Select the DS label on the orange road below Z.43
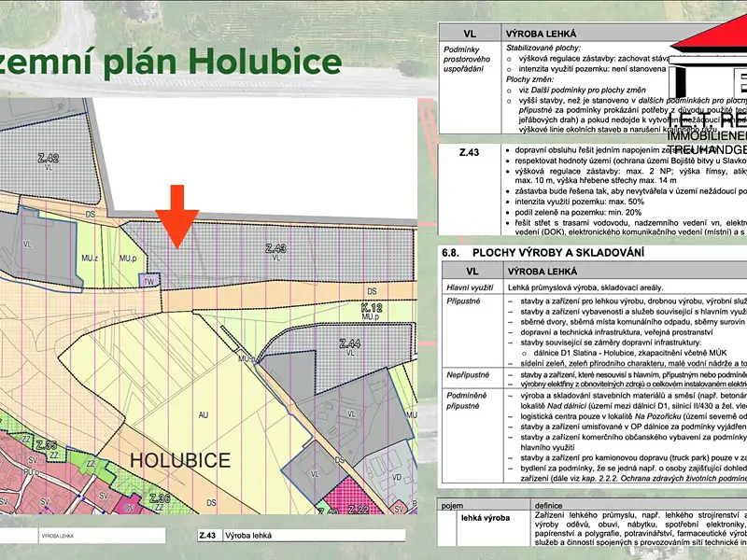The image size is (747, 560). (372, 291)
